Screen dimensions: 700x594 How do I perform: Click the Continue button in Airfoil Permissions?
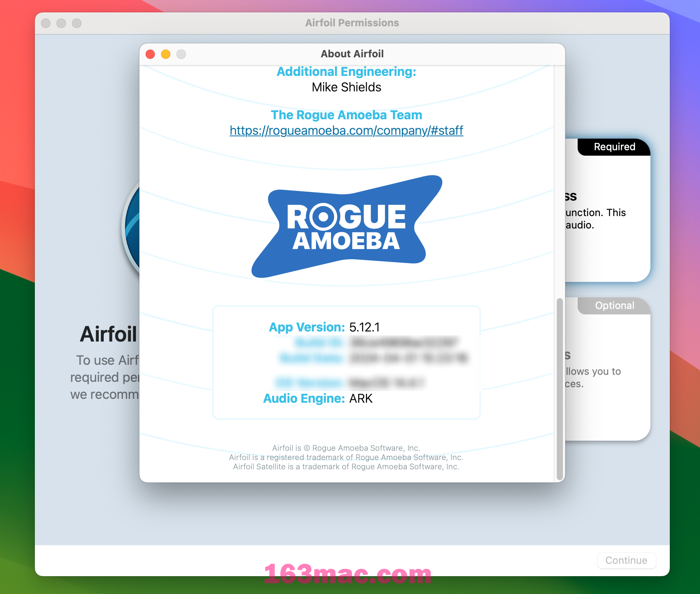626,560
